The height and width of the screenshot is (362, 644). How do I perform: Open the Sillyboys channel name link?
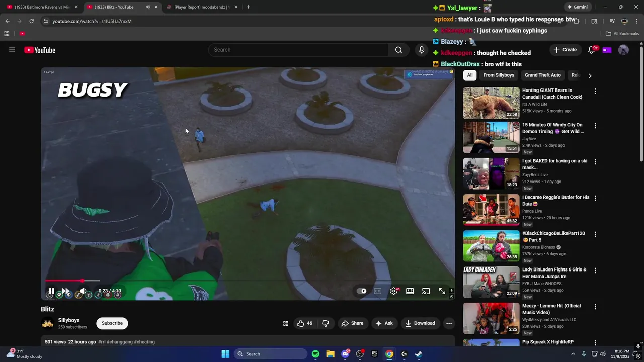click(x=69, y=320)
